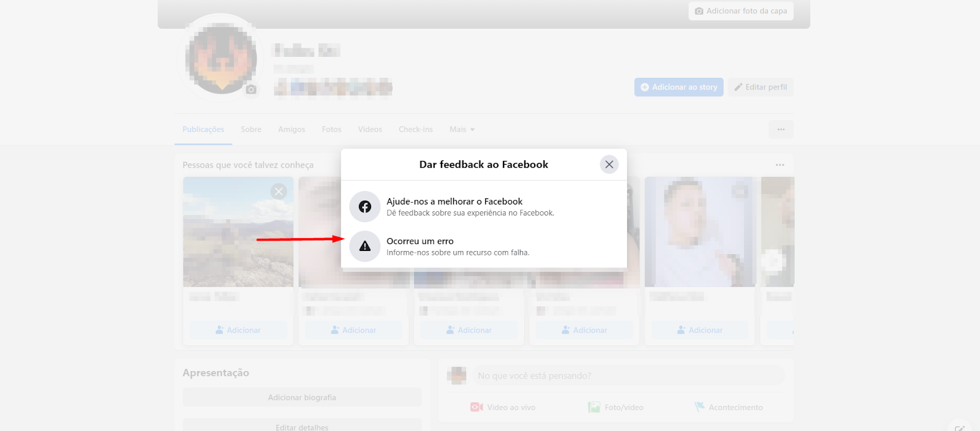Open first suggested person's landscape photo
Screen dimensions: 980x431
[238, 232]
